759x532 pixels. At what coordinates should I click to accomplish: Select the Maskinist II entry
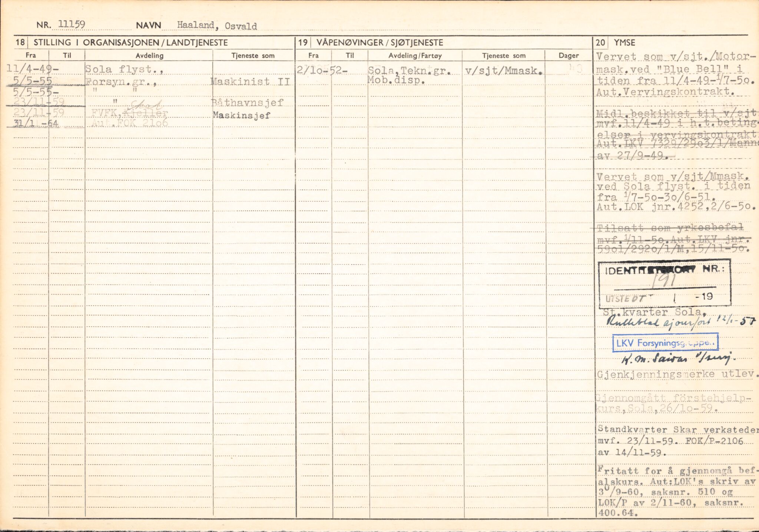[x=250, y=82]
